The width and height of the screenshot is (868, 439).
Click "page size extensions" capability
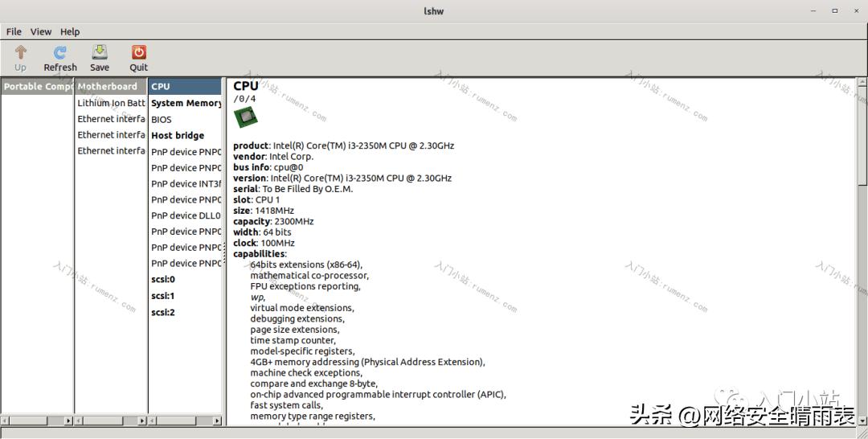pyautogui.click(x=294, y=330)
